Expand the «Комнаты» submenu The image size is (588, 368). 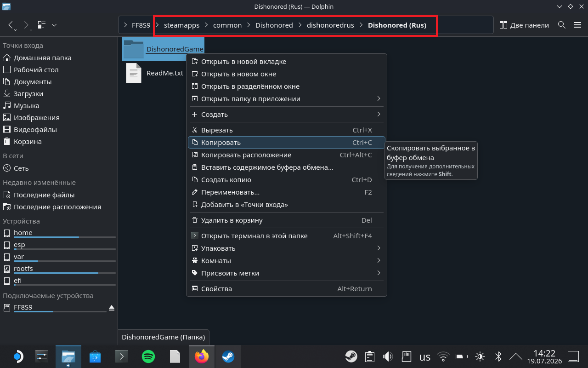tap(287, 261)
